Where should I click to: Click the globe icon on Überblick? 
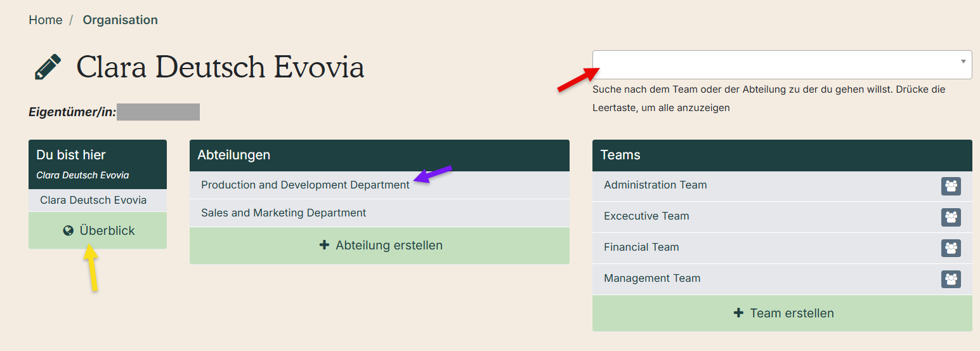(x=69, y=230)
